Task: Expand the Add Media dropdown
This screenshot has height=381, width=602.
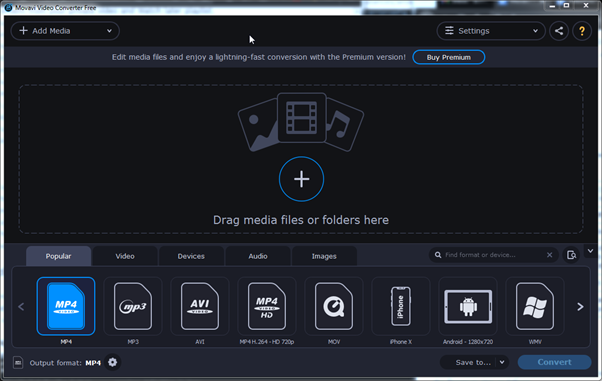Action: [109, 31]
